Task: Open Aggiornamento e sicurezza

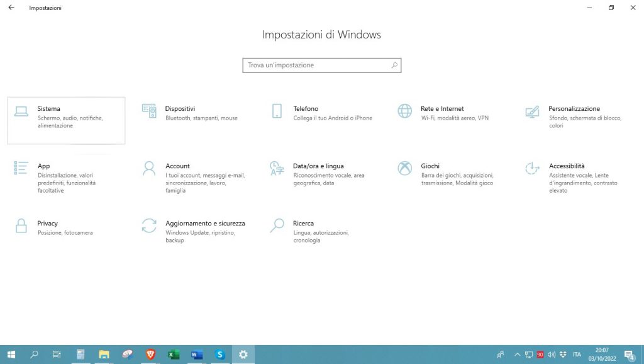Action: point(204,224)
